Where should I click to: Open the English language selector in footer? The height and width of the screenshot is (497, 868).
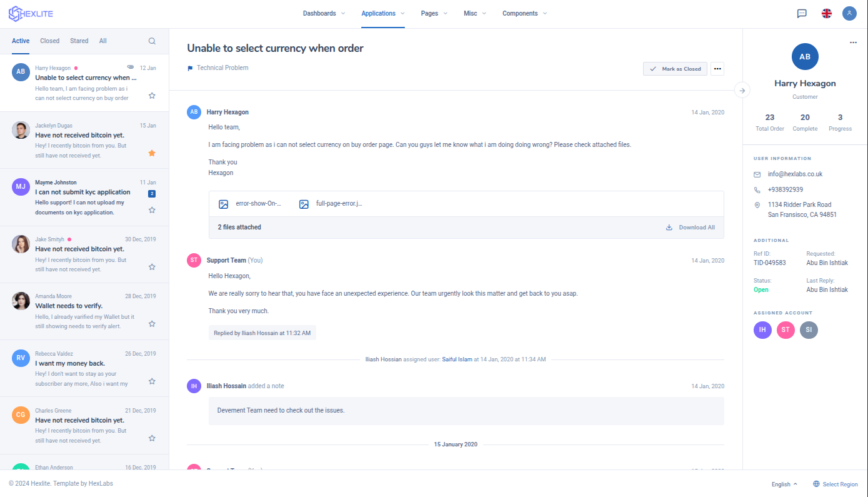(x=784, y=484)
